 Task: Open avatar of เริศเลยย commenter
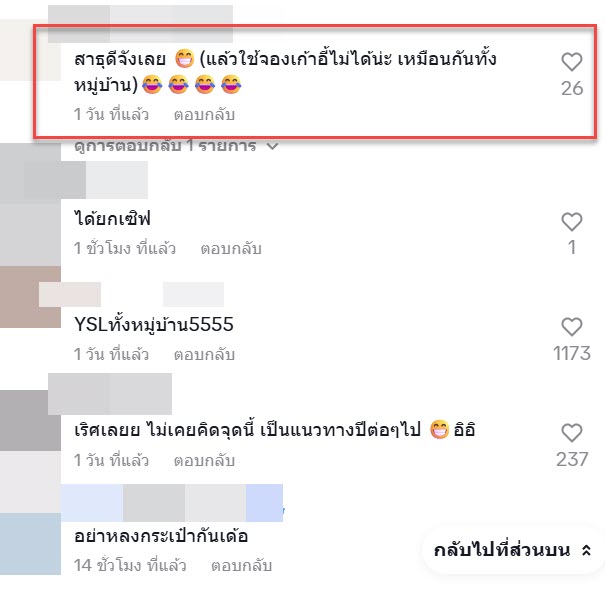pos(30,421)
